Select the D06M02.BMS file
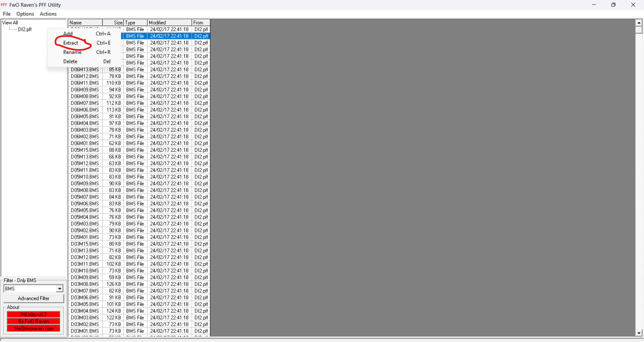 tap(85, 136)
